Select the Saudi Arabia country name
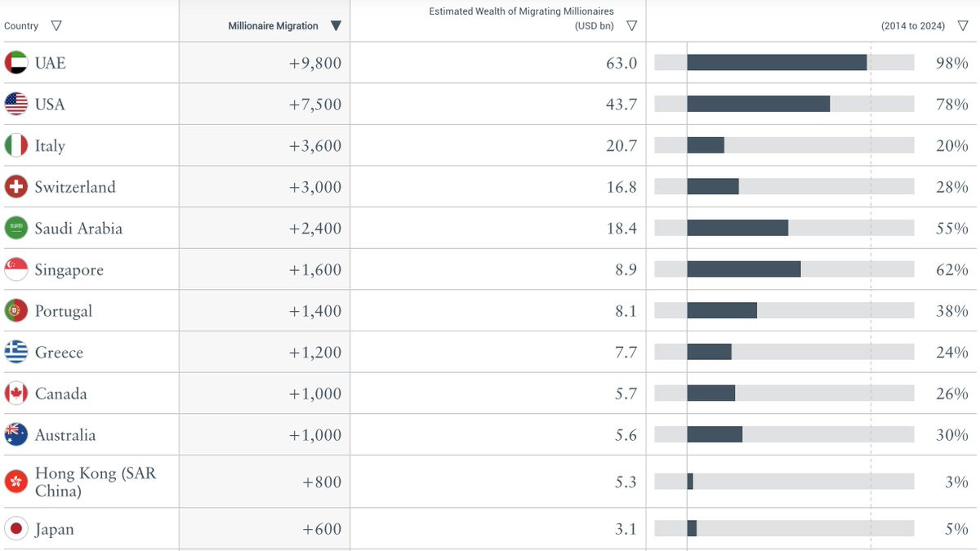Image resolution: width=980 pixels, height=551 pixels. point(78,229)
